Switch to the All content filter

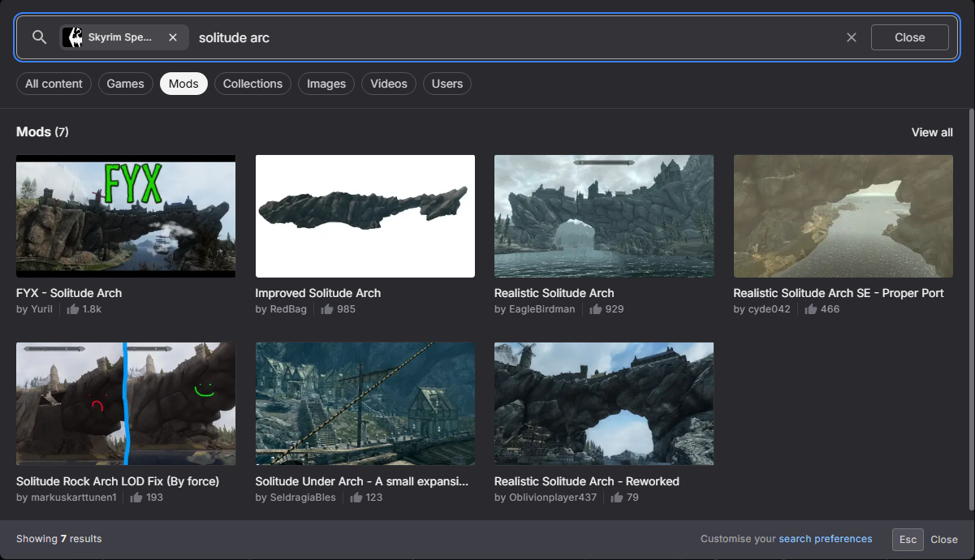tap(54, 84)
